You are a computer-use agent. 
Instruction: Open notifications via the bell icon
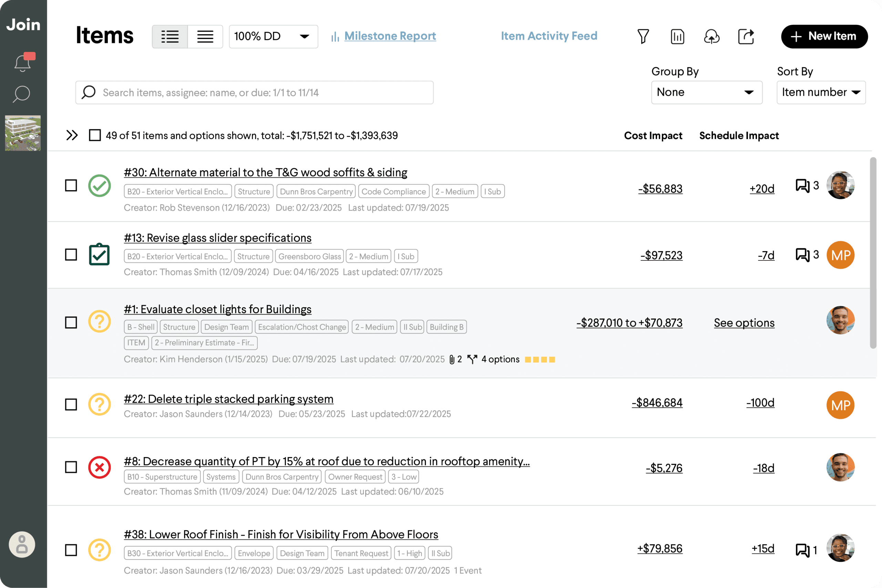(22, 62)
